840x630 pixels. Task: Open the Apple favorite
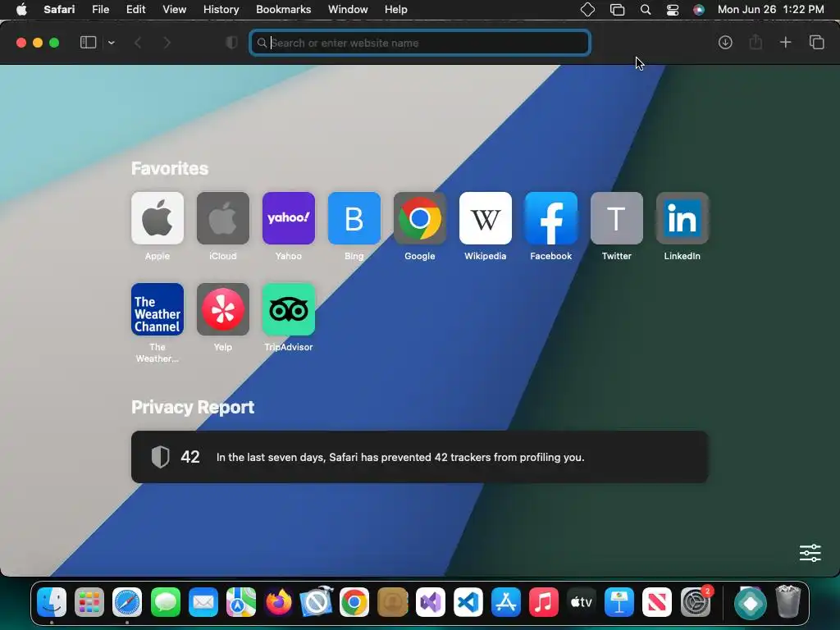pos(157,218)
